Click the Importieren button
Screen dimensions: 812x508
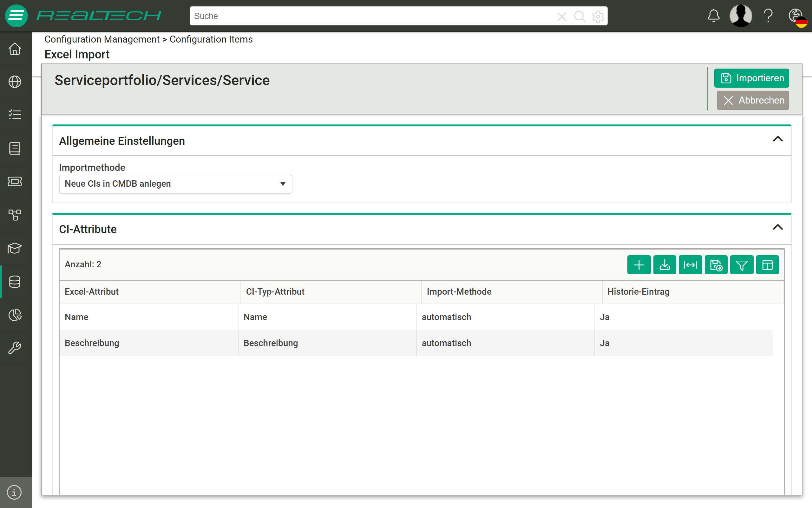click(752, 78)
